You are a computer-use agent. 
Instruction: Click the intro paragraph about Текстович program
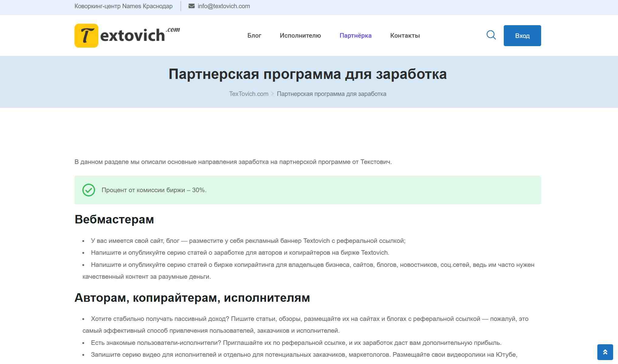click(x=233, y=162)
